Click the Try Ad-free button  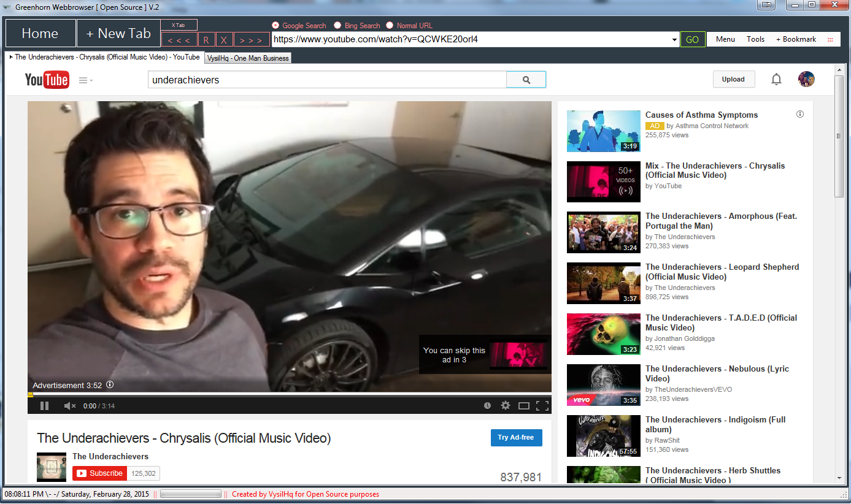(x=516, y=438)
